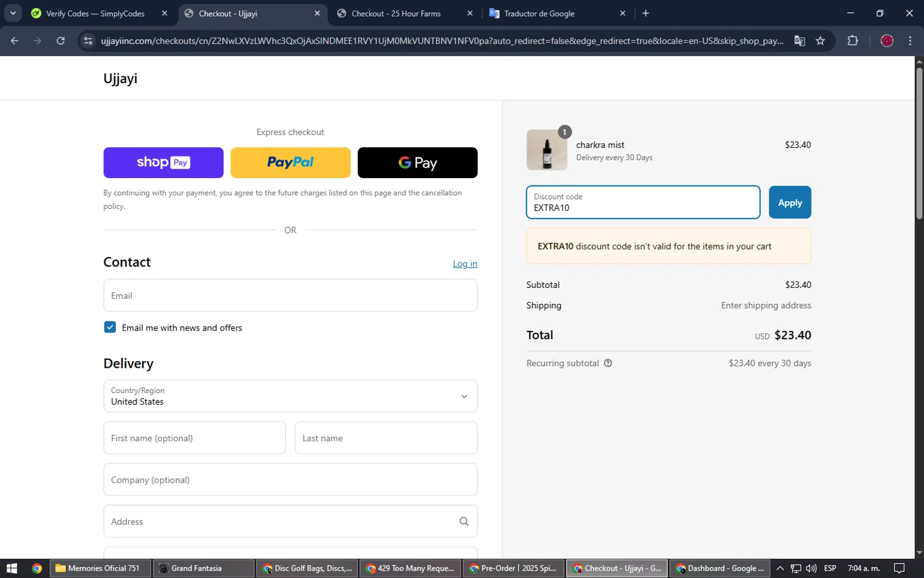Click the browser back arrow
This screenshot has width=924, height=578.
pyautogui.click(x=15, y=41)
